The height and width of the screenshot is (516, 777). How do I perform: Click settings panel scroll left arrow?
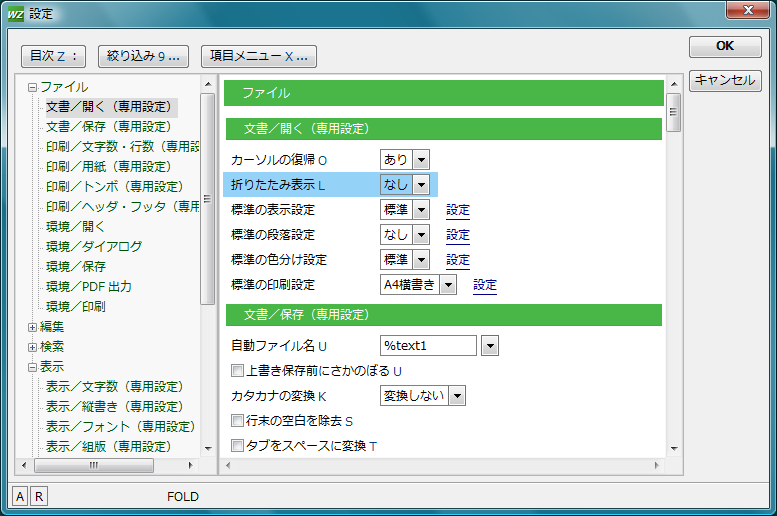[228, 465]
